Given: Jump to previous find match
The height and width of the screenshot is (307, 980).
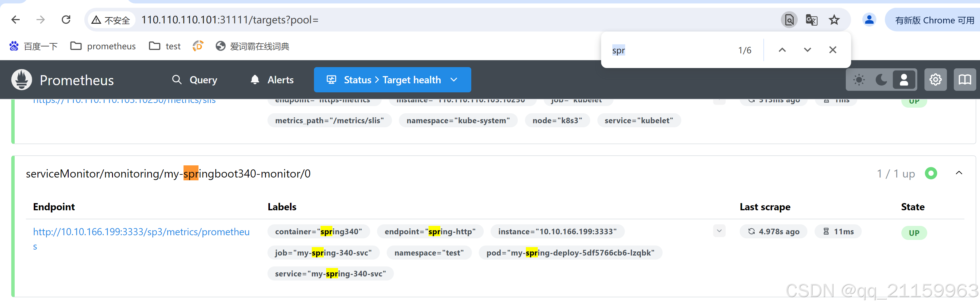Looking at the screenshot, I should tap(782, 50).
